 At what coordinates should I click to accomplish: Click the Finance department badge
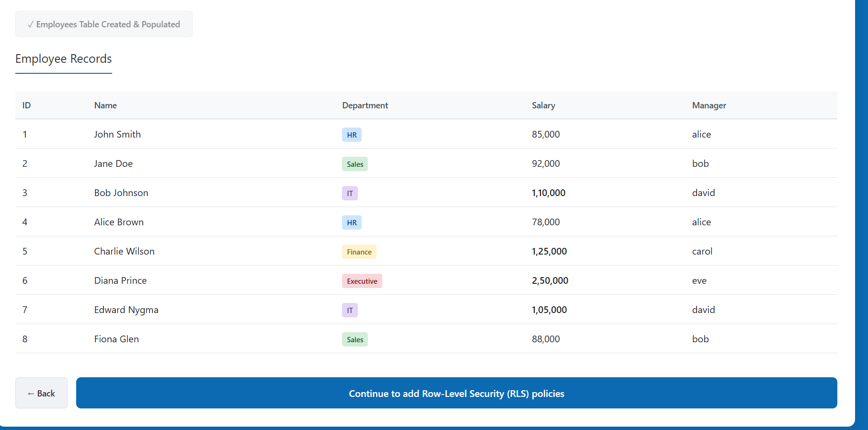click(x=359, y=252)
